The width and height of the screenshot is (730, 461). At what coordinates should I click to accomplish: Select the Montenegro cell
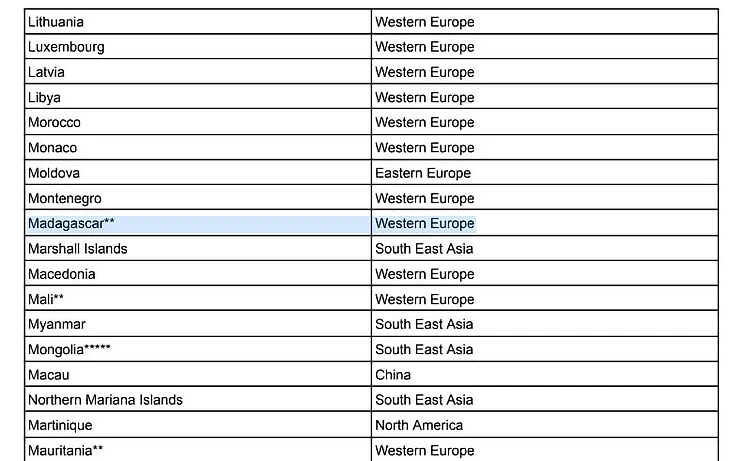(198, 197)
